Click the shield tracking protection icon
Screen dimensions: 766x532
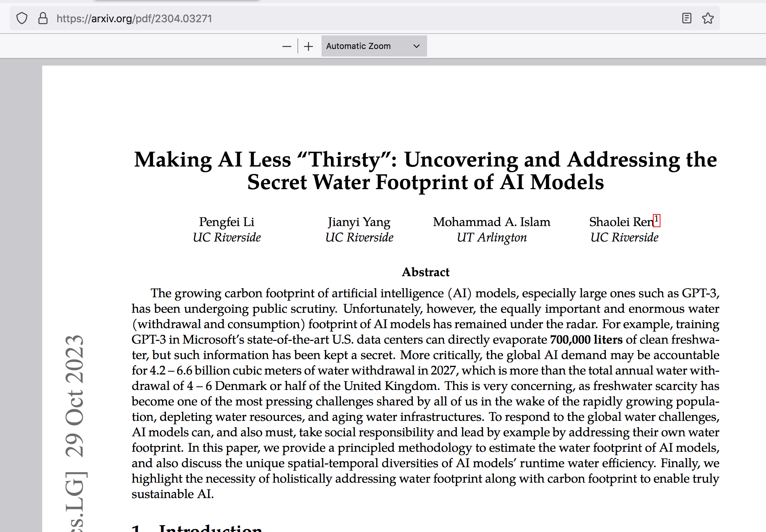(x=22, y=18)
